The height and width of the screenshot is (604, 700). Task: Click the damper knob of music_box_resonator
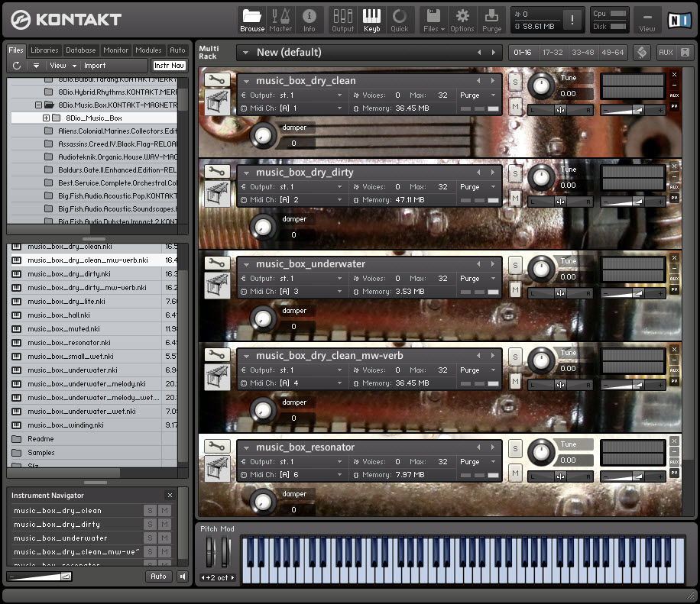click(x=263, y=502)
